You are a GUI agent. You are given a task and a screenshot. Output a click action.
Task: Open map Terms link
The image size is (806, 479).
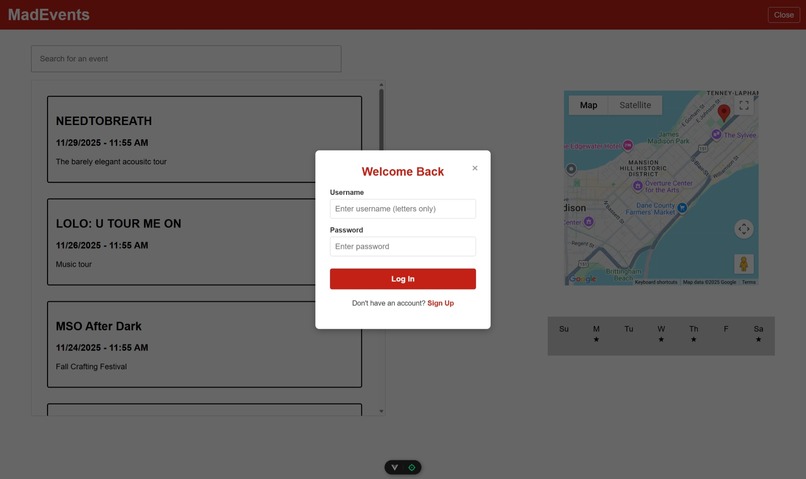748,282
